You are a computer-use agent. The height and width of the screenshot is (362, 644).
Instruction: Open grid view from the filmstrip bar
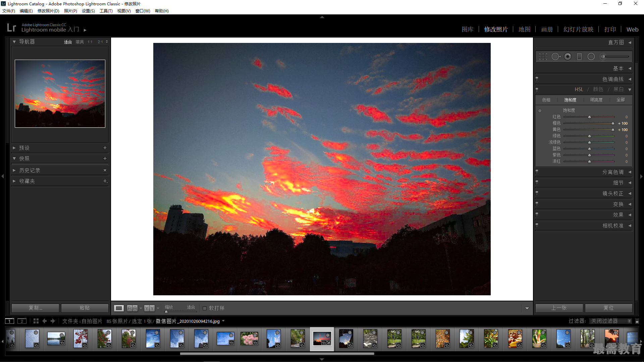click(36, 321)
